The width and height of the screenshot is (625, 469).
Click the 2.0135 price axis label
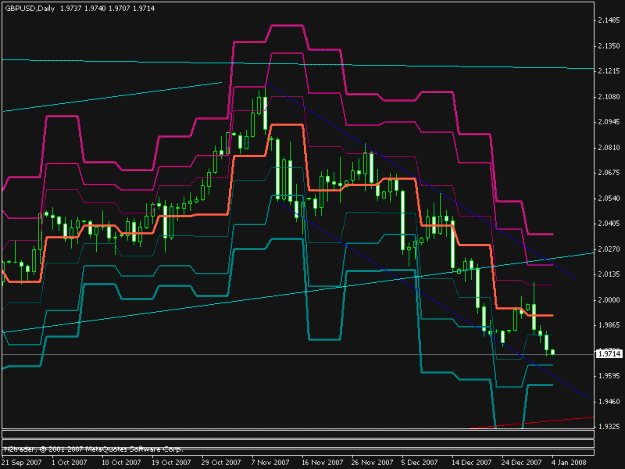pos(609,274)
